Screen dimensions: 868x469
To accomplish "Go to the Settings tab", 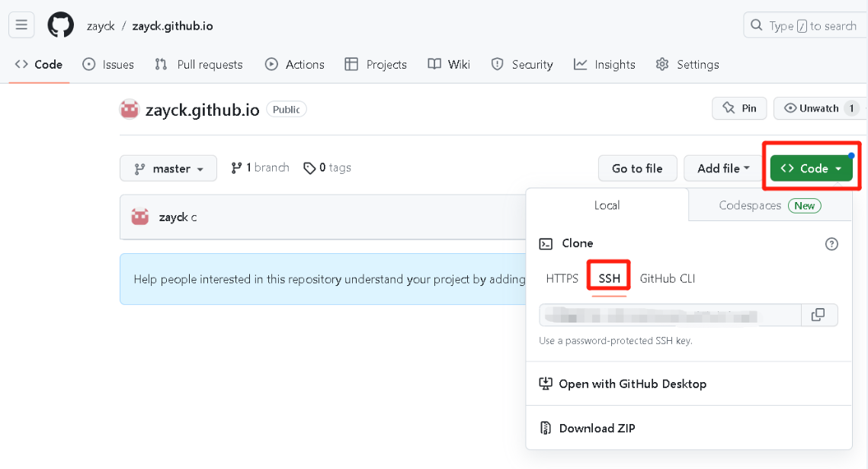I will click(x=687, y=65).
